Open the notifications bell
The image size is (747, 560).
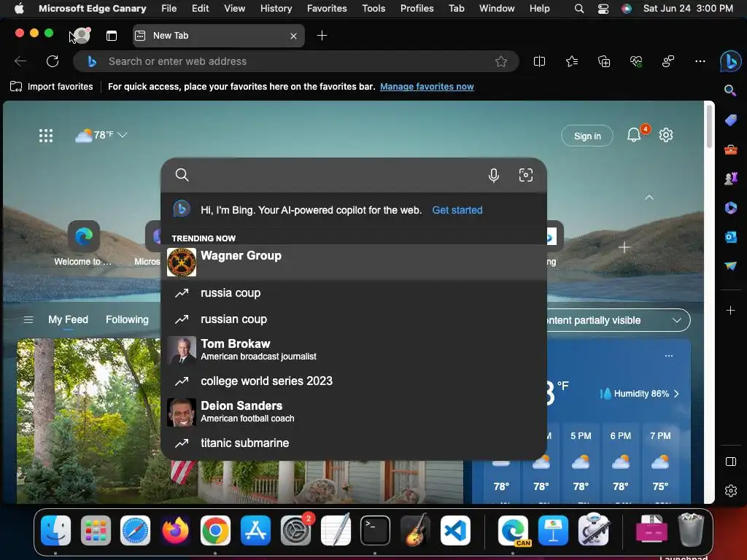[634, 135]
